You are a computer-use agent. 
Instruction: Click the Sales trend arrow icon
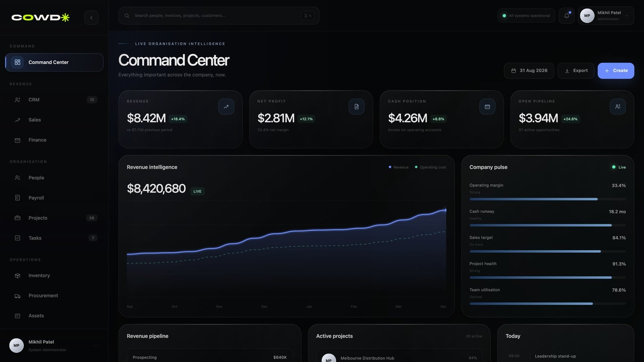[17, 120]
